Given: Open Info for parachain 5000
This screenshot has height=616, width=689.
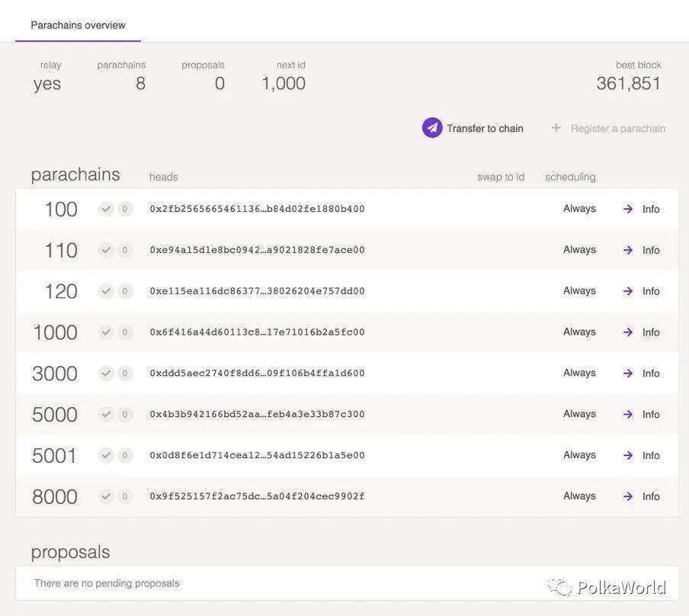Looking at the screenshot, I should pyautogui.click(x=651, y=414).
